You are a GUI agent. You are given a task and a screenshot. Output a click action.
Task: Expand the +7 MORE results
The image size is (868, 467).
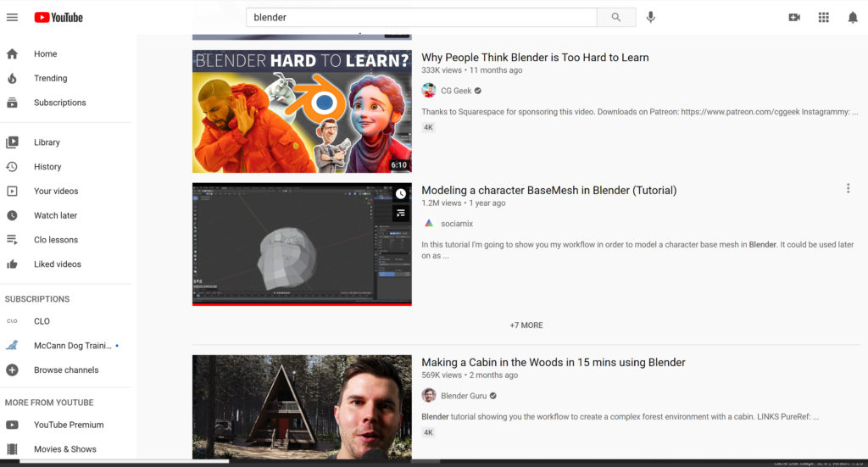(x=526, y=325)
